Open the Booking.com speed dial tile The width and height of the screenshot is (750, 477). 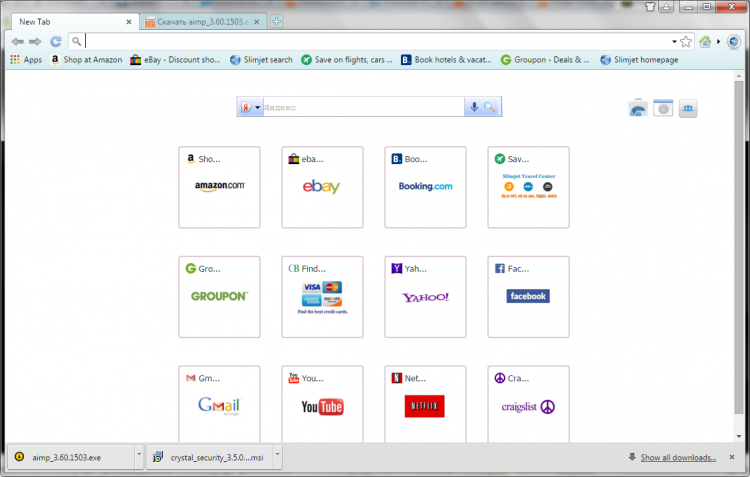click(x=425, y=188)
